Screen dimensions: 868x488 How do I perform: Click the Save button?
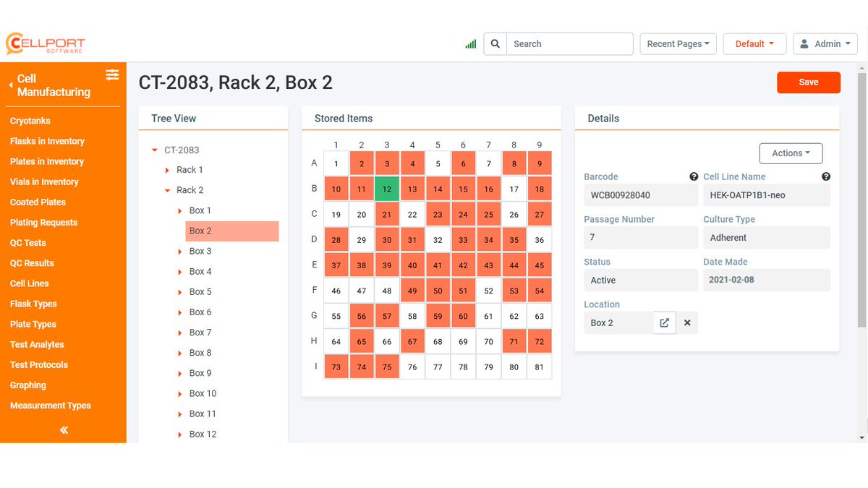tap(809, 82)
